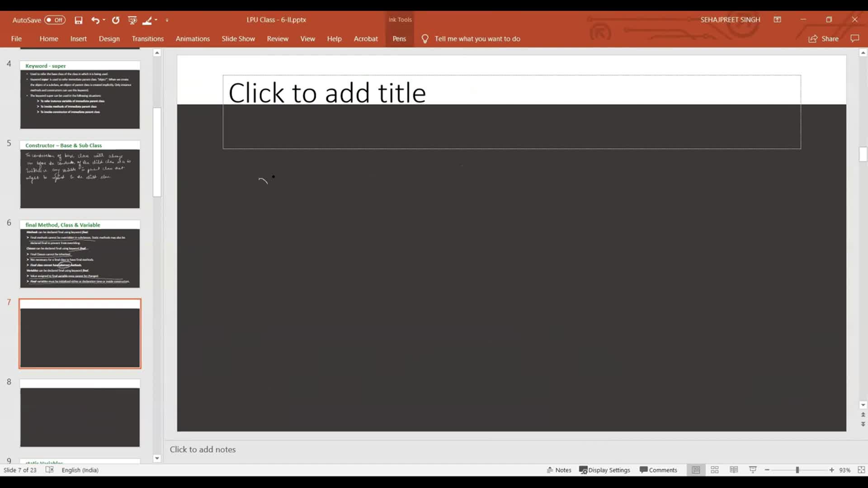The image size is (868, 488).
Task: Click the Share button
Action: click(x=824, y=39)
